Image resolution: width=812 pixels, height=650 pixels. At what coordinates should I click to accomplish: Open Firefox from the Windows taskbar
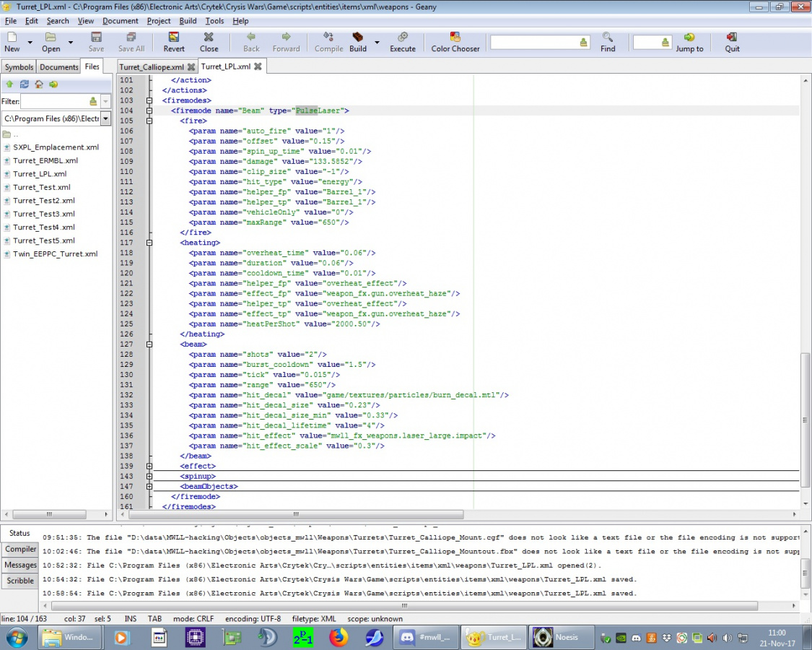339,637
